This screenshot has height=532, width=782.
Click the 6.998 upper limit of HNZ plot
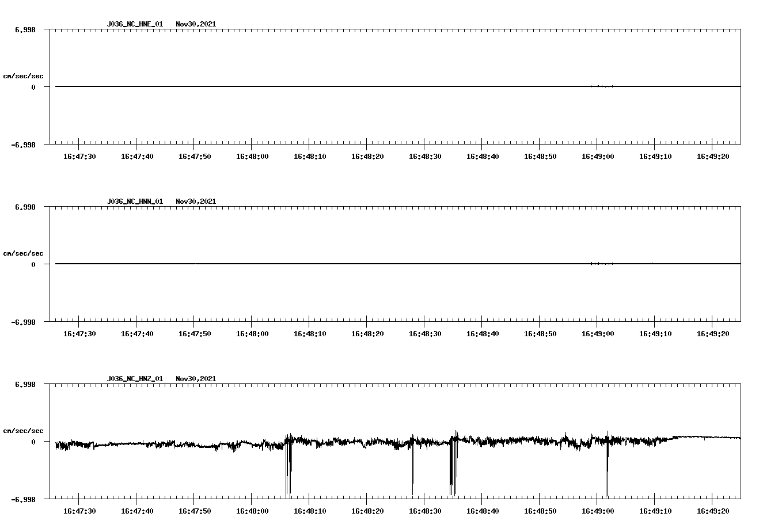tap(25, 384)
